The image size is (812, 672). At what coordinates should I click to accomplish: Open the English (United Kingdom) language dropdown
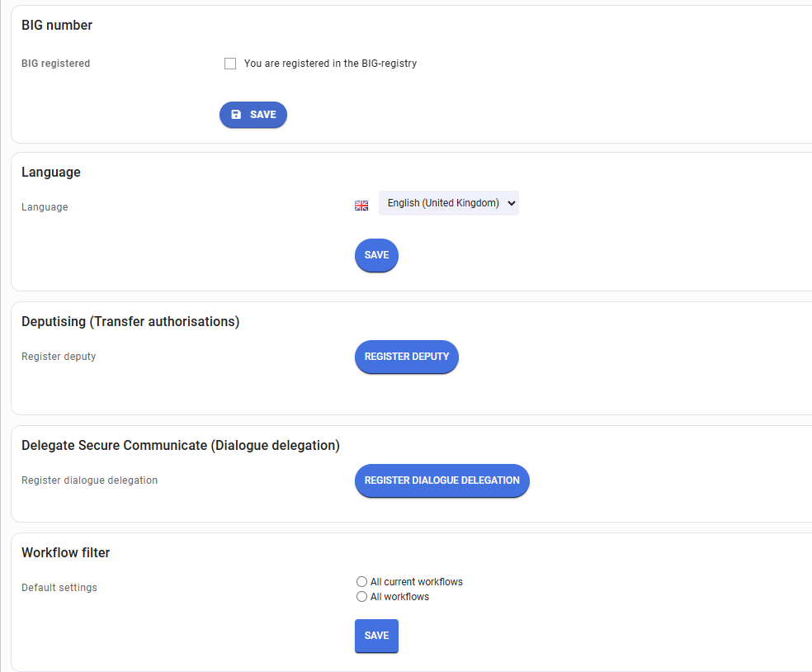pos(448,203)
